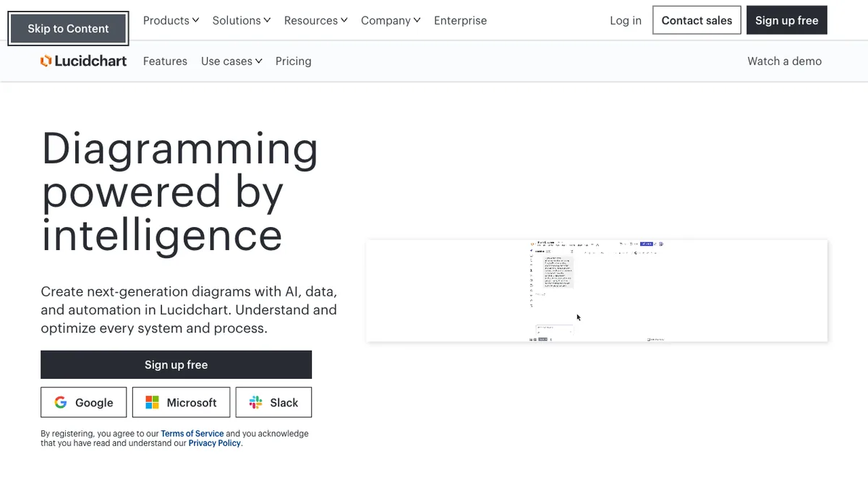View the Pricing page

[x=293, y=61]
